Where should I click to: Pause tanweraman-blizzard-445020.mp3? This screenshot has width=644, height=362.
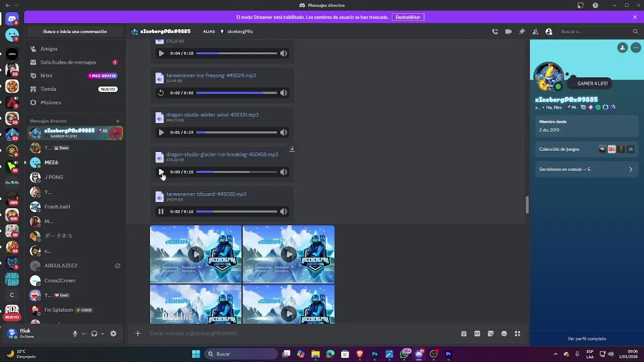pos(161,212)
